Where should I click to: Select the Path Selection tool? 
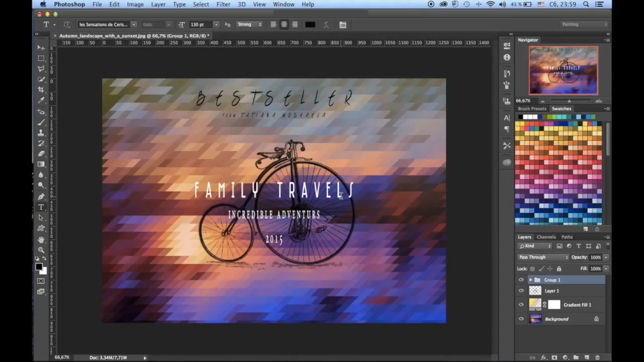point(41,218)
